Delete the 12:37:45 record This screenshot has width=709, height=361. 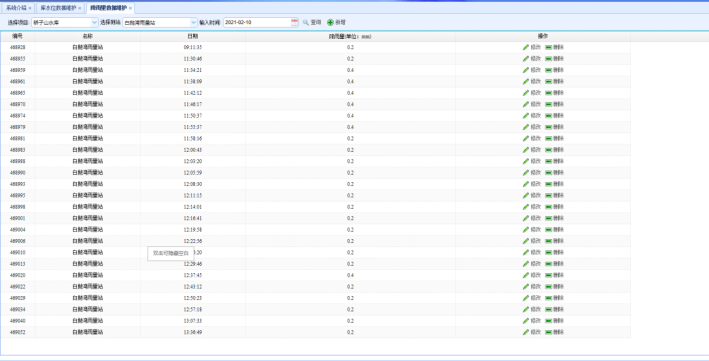[555, 275]
